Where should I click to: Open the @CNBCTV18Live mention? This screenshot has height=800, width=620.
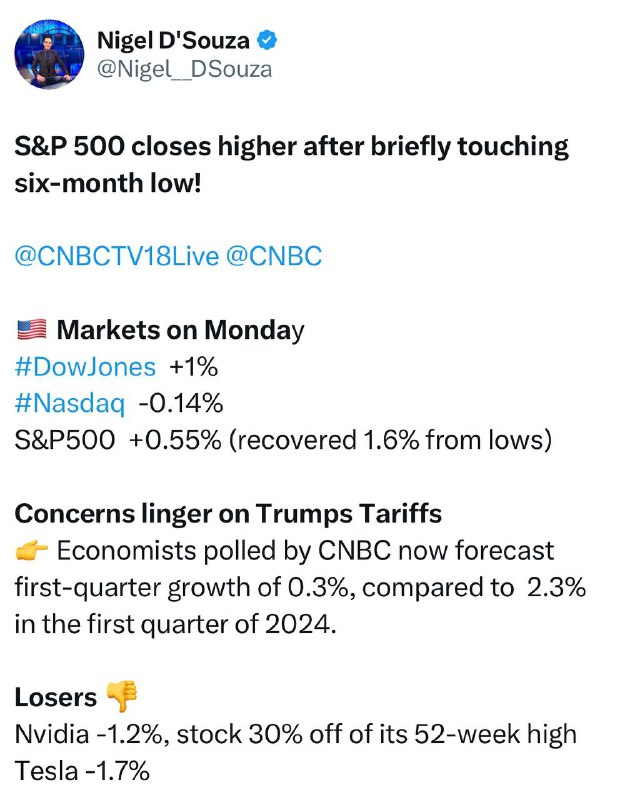117,256
